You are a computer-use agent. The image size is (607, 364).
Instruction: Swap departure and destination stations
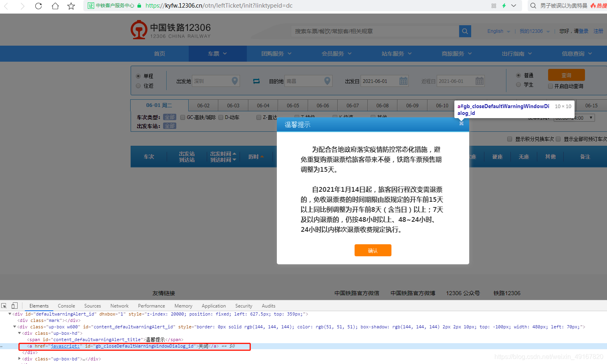point(256,81)
